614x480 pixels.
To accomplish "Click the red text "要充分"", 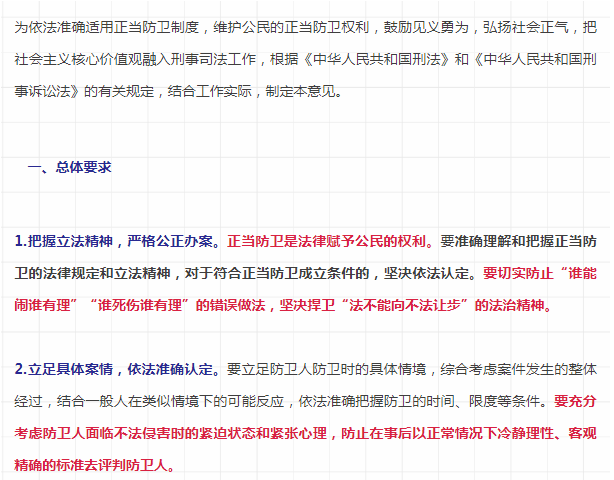I will click(x=575, y=401).
